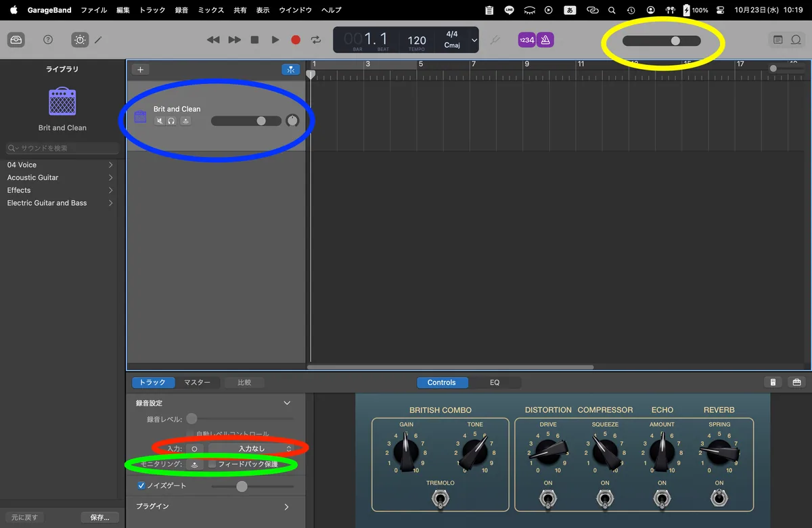
Task: Toggle input monitoring on Brit and Clean track
Action: (x=185, y=121)
